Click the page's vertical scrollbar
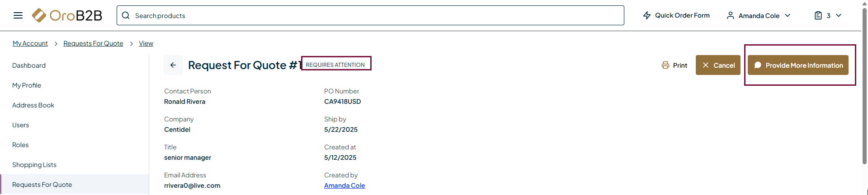This screenshot has height=195, width=868. tap(864, 90)
